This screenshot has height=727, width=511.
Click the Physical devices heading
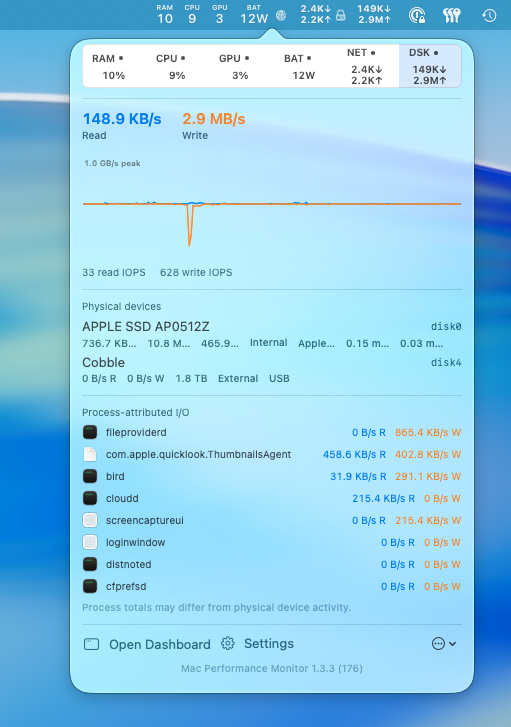pyautogui.click(x=121, y=306)
